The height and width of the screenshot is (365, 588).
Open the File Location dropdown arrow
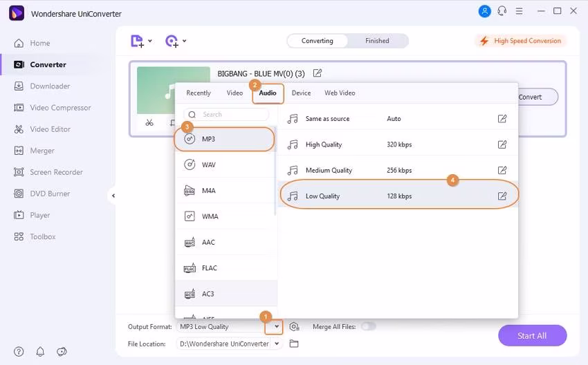(277, 344)
